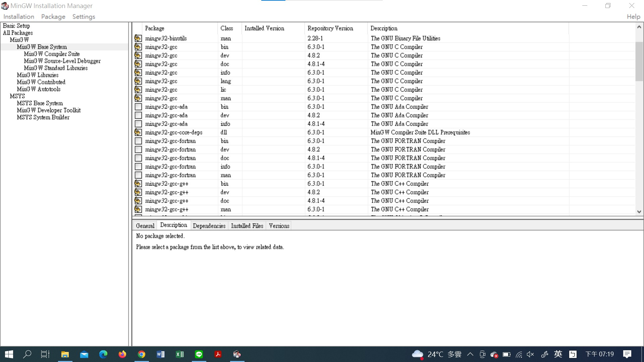Click MinGW installer icon in taskbar
Screen dimensions: 644x362
pos(237,354)
